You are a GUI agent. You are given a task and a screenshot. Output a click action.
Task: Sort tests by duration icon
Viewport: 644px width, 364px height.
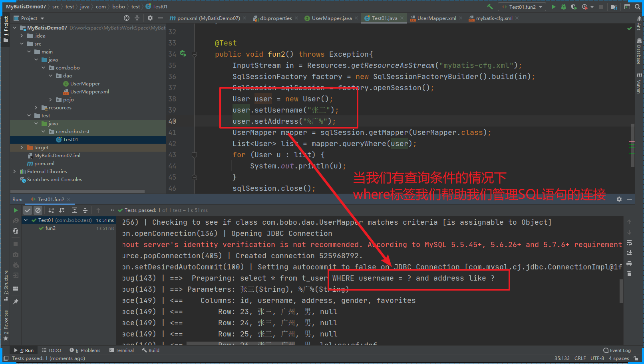tap(62, 210)
